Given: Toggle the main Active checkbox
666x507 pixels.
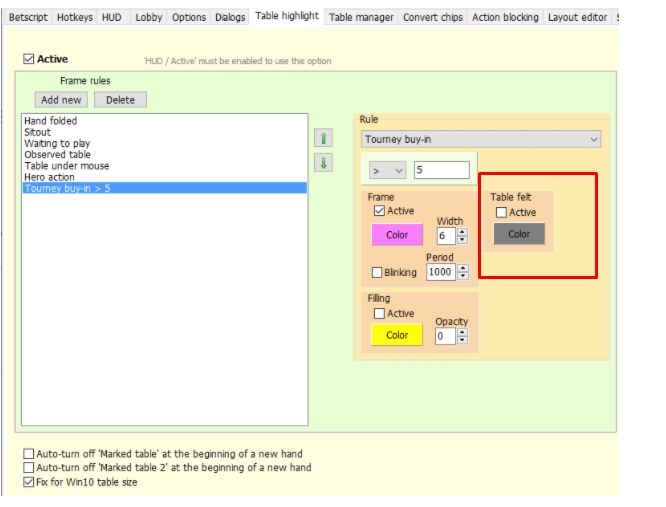Looking at the screenshot, I should 28,59.
